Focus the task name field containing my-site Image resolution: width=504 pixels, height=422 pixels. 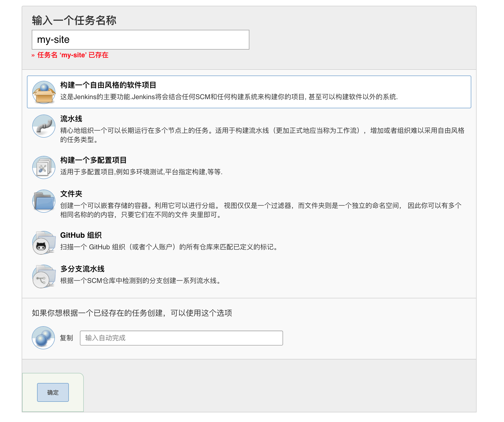point(140,40)
